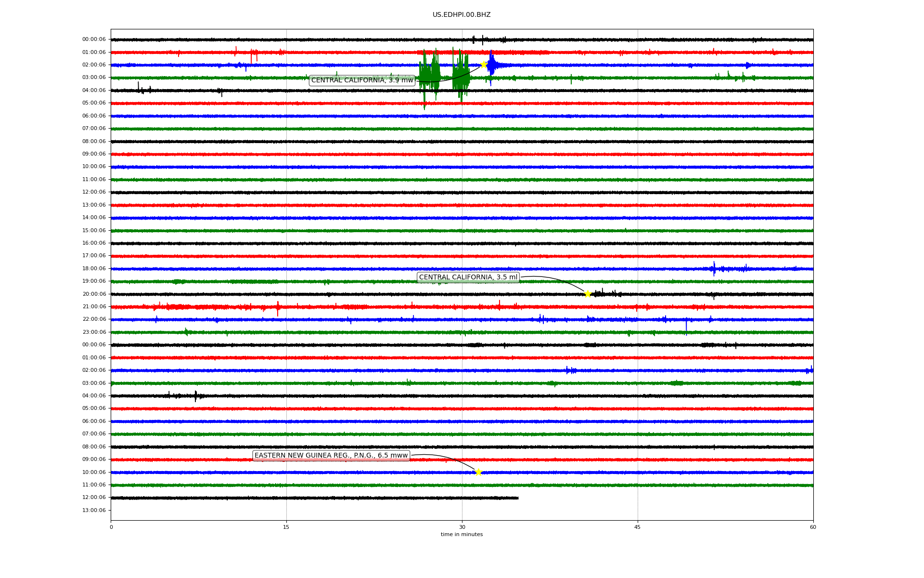Click the blue earthquake wave packet near star
Screen dimensions: 924x578
492,65
